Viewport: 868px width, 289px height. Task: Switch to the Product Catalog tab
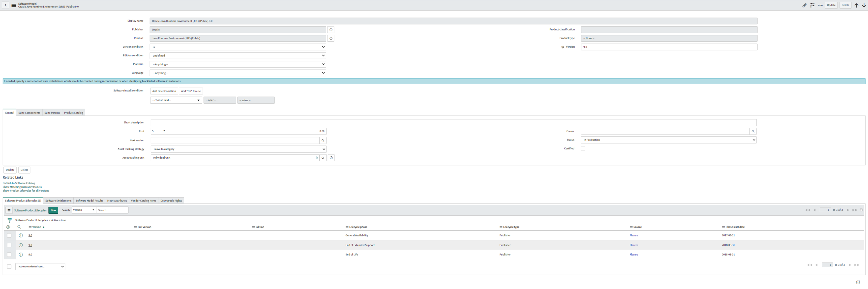(x=73, y=113)
